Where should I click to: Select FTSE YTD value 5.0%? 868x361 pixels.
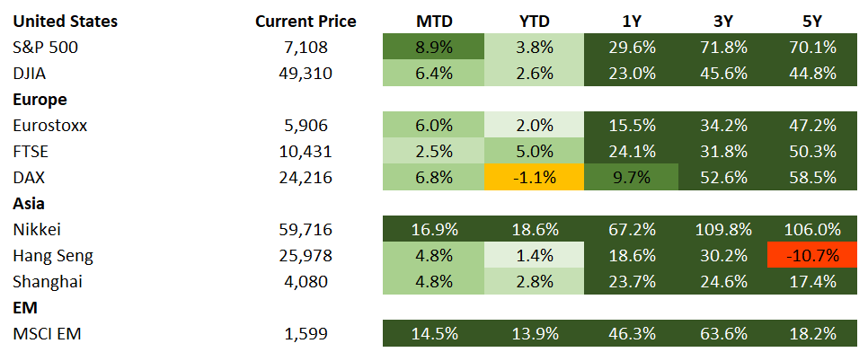tap(534, 151)
